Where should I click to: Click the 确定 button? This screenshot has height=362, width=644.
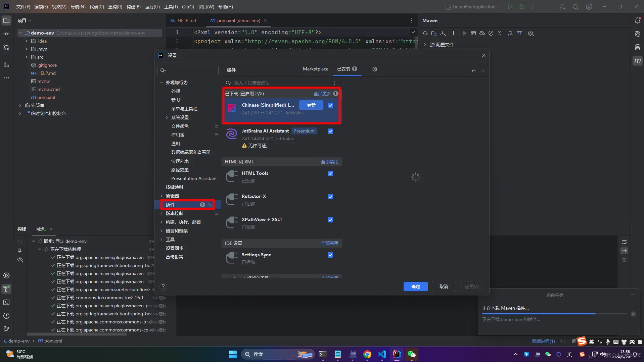pyautogui.click(x=416, y=287)
